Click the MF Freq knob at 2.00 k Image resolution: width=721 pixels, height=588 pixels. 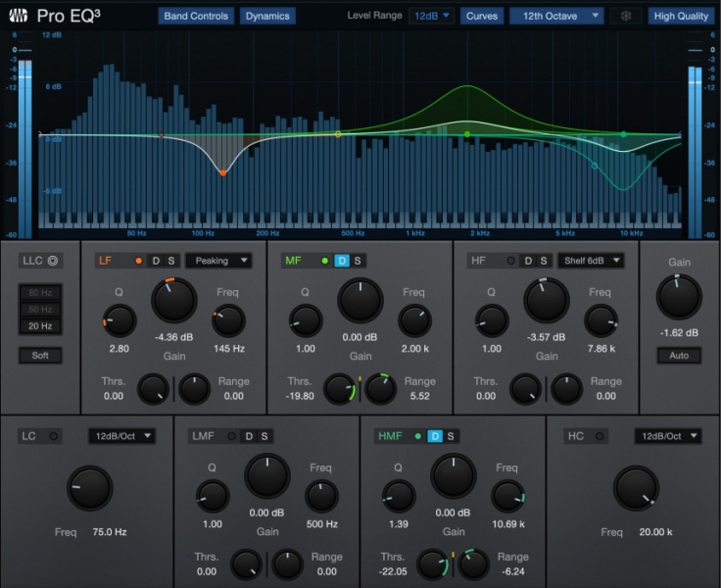tap(414, 320)
